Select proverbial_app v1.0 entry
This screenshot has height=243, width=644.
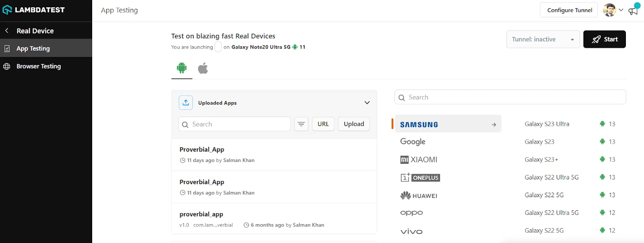coord(274,219)
